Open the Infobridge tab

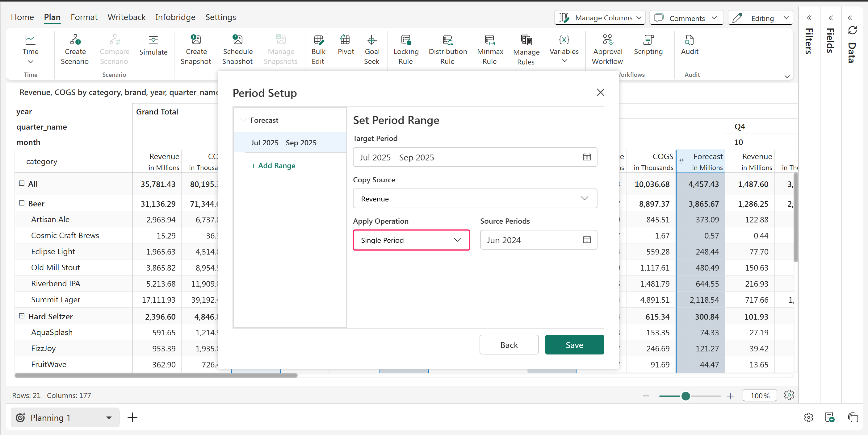[x=175, y=17]
